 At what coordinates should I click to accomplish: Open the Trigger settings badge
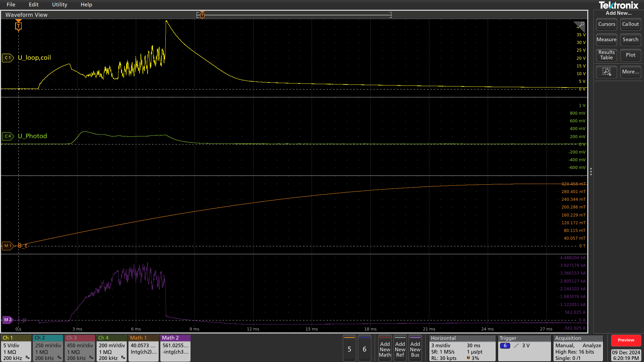tap(524, 348)
